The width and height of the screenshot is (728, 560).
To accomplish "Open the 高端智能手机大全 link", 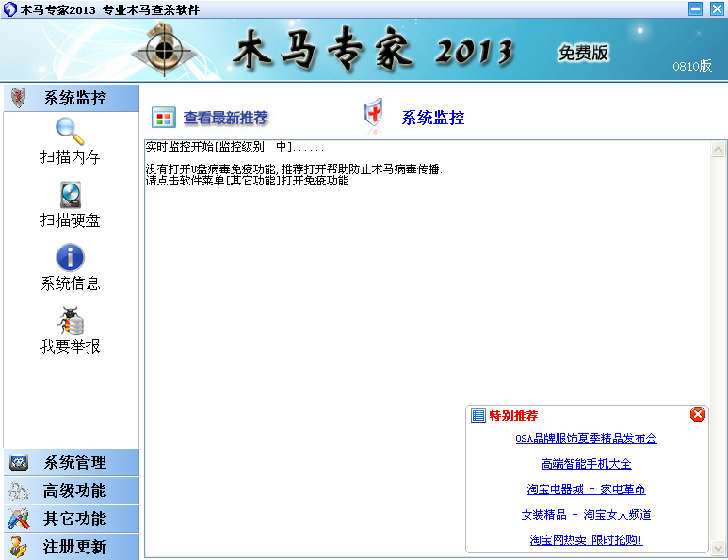I will point(586,464).
